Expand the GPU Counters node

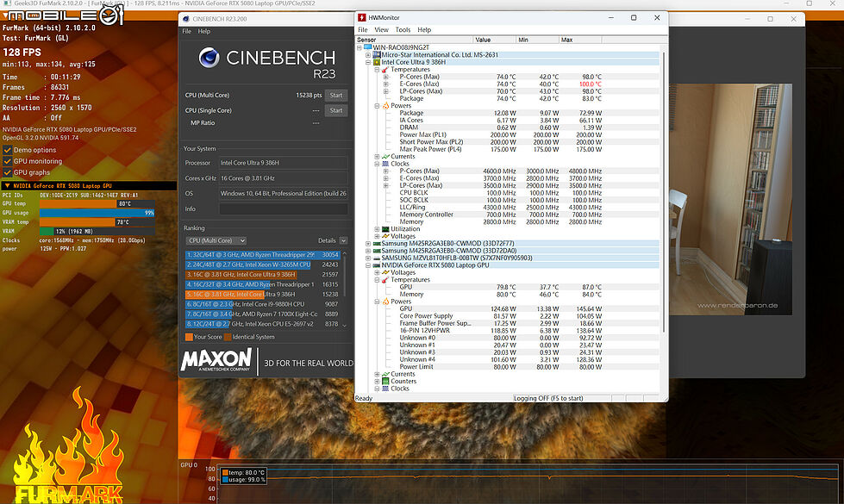coord(377,382)
